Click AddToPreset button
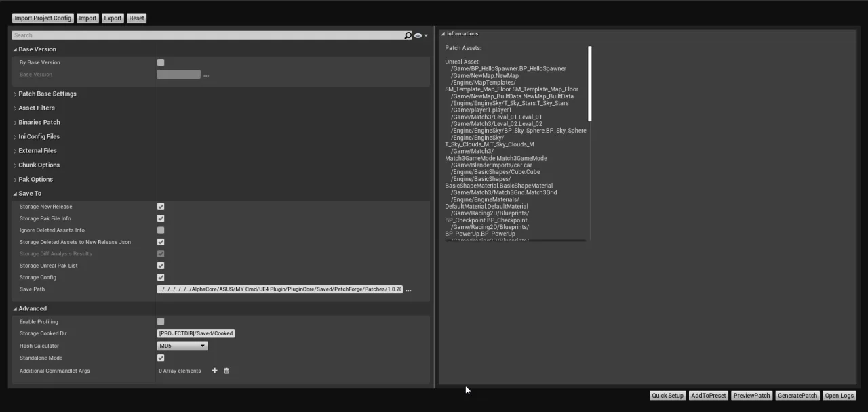Image resolution: width=868 pixels, height=412 pixels. point(708,396)
